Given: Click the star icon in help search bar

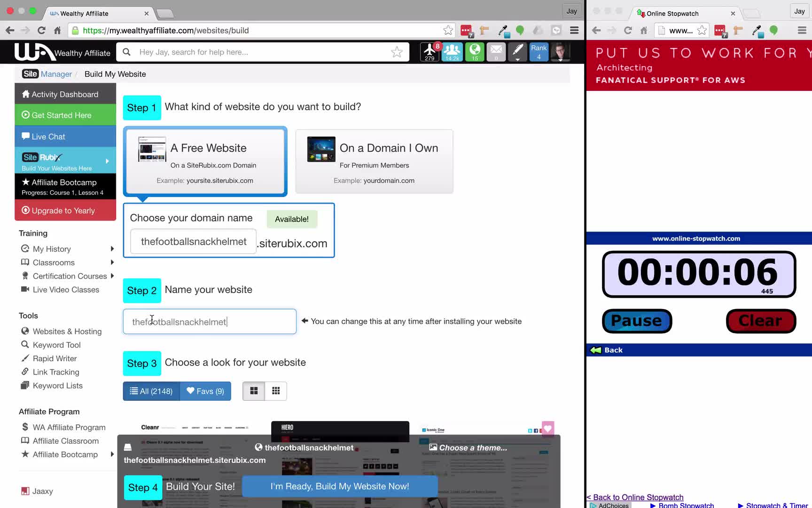Looking at the screenshot, I should (397, 52).
